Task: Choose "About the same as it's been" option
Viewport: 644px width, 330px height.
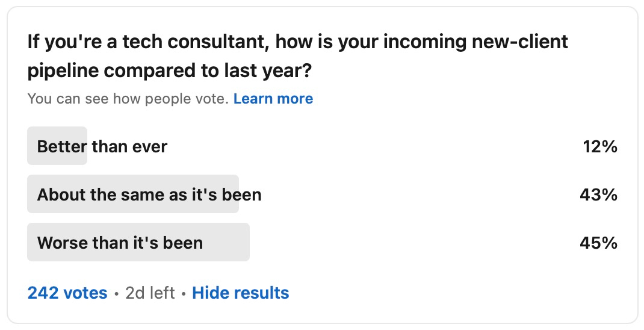Action: [149, 195]
